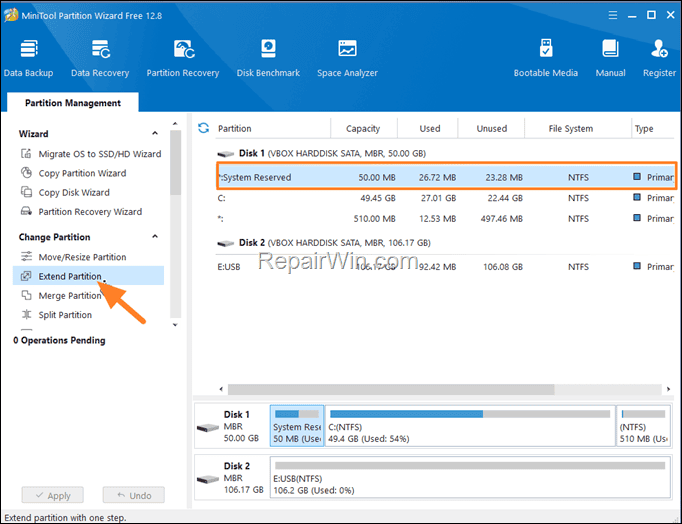
Task: Click horizontal scrollbar right arrow
Action: click(x=668, y=389)
